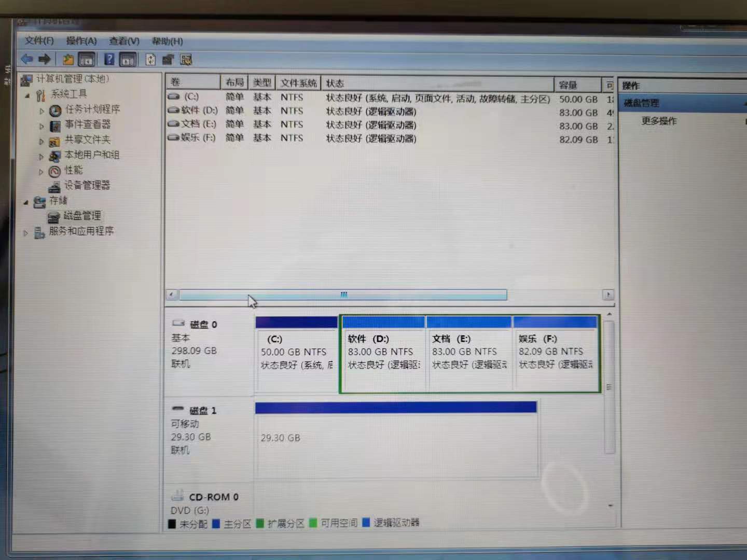
Task: Click the black 未分配 legend swatch
Action: click(172, 524)
